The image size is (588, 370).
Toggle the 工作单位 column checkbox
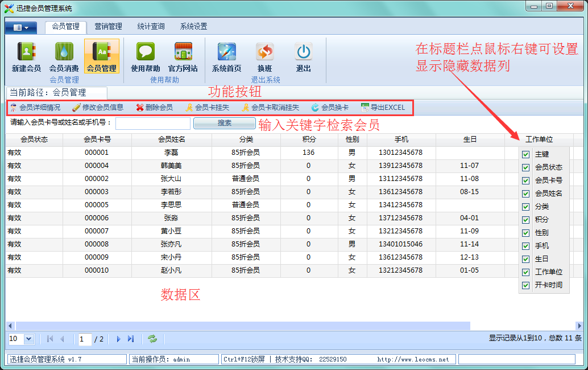[x=526, y=272]
